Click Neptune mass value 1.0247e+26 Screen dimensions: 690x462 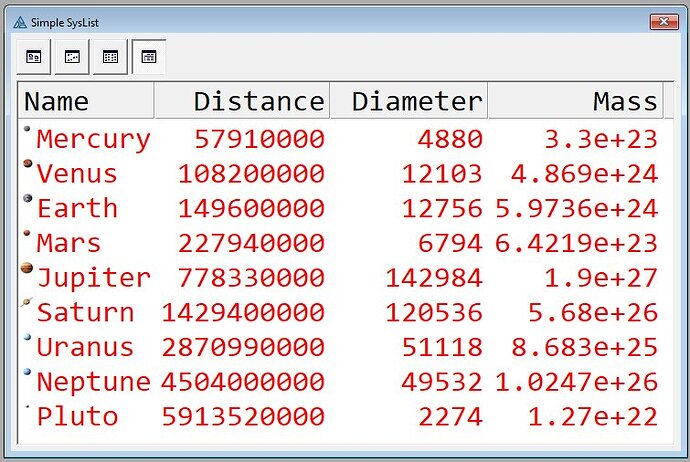pyautogui.click(x=576, y=382)
